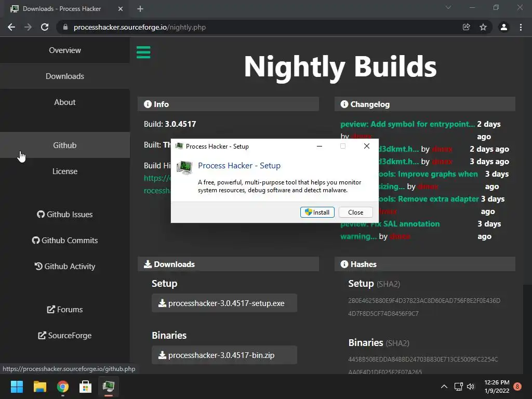
Task: Open the Forums external link
Action: tap(65, 310)
